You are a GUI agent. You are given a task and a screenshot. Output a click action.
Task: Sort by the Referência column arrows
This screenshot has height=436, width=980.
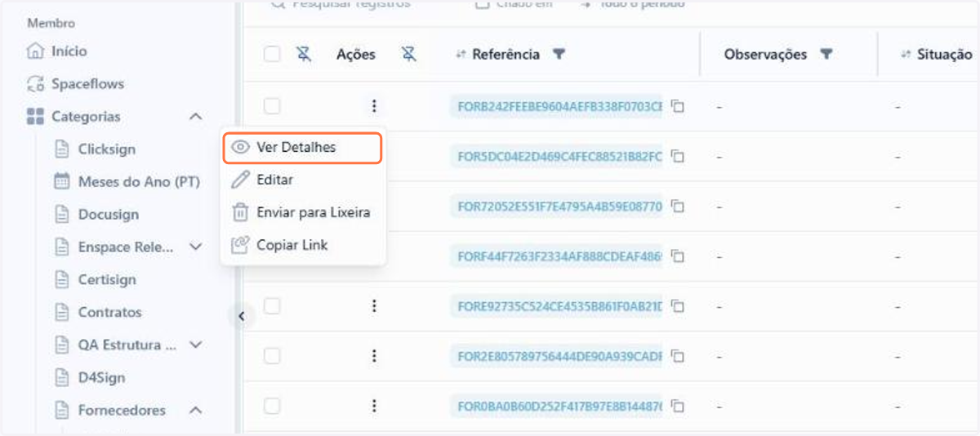pyautogui.click(x=461, y=55)
